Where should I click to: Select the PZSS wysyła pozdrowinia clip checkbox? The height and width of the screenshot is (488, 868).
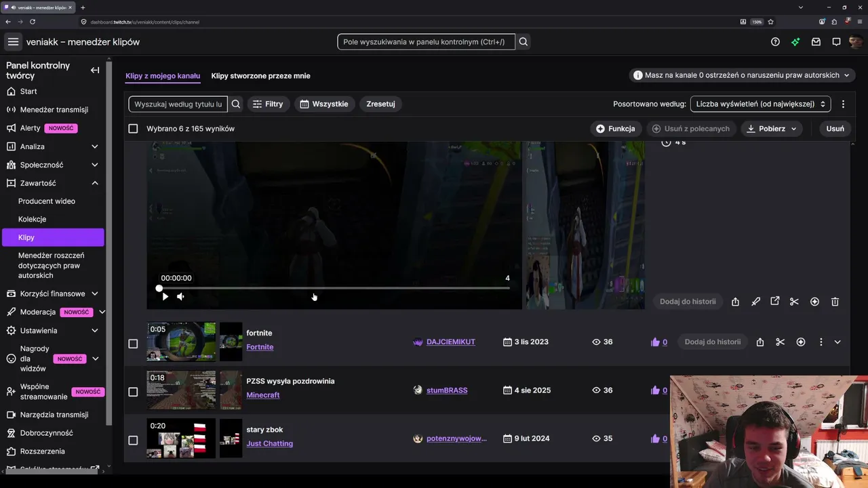pos(133,392)
